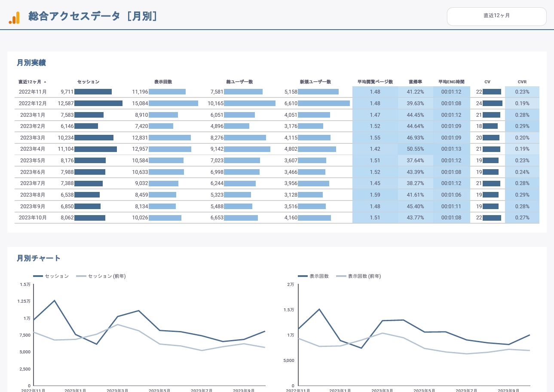Click the 月別チャート section heading
554x392 pixels.
[39, 258]
